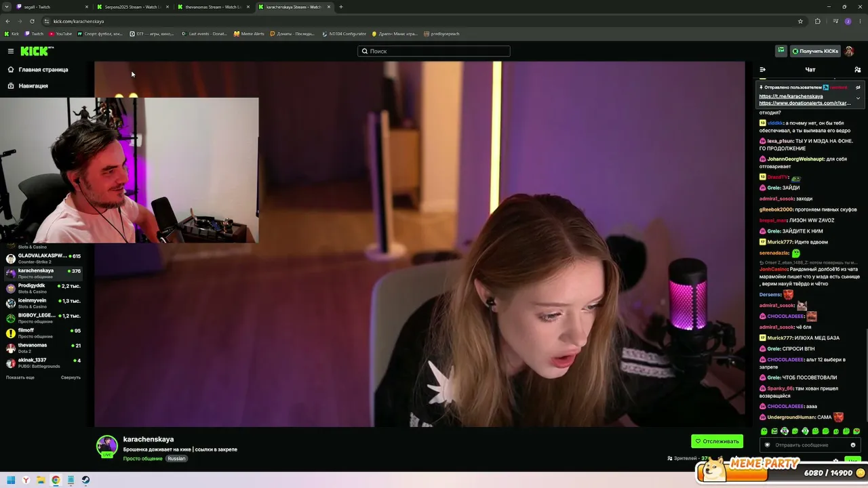Open the chat users list icon
The width and height of the screenshot is (868, 488).
tap(857, 69)
